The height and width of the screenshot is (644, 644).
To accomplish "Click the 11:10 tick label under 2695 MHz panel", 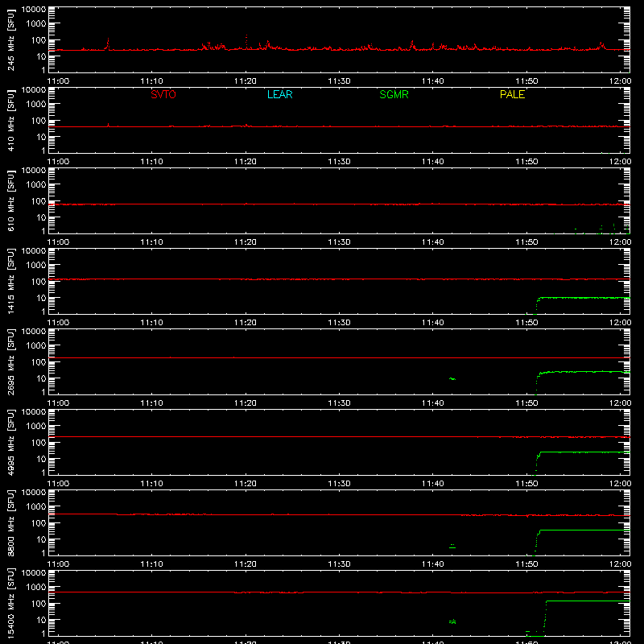I will tap(151, 403).
